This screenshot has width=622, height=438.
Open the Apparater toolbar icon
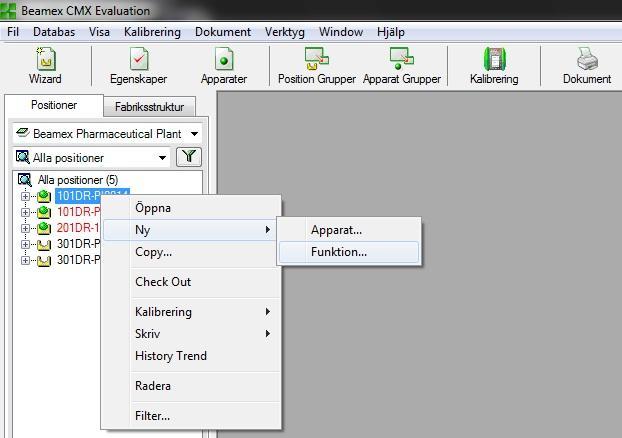[224, 65]
